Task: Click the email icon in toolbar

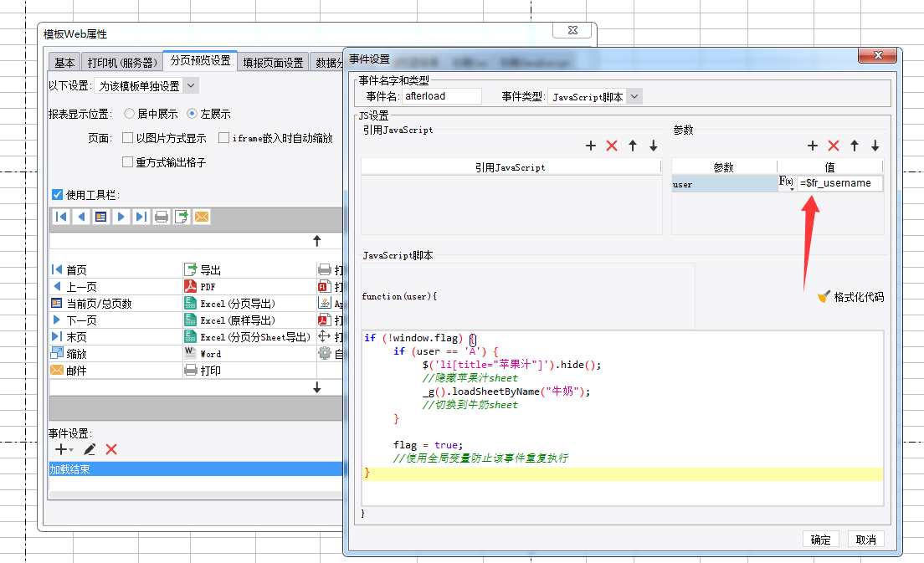Action: 202,217
